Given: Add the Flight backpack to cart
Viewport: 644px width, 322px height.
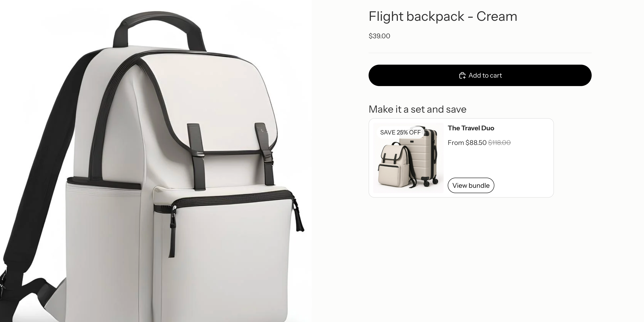Looking at the screenshot, I should pos(480,75).
